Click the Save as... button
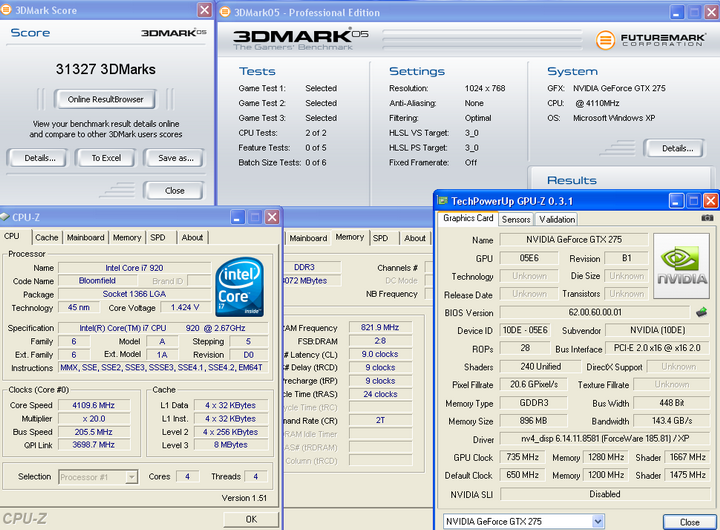The height and width of the screenshot is (530, 720). [176, 158]
